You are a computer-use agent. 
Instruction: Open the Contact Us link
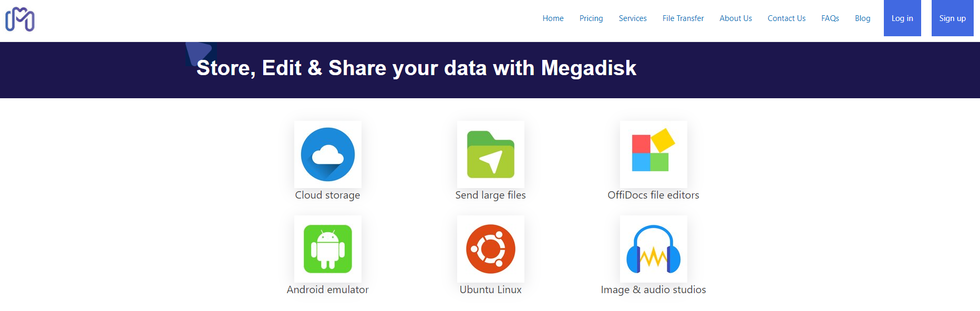click(786, 18)
